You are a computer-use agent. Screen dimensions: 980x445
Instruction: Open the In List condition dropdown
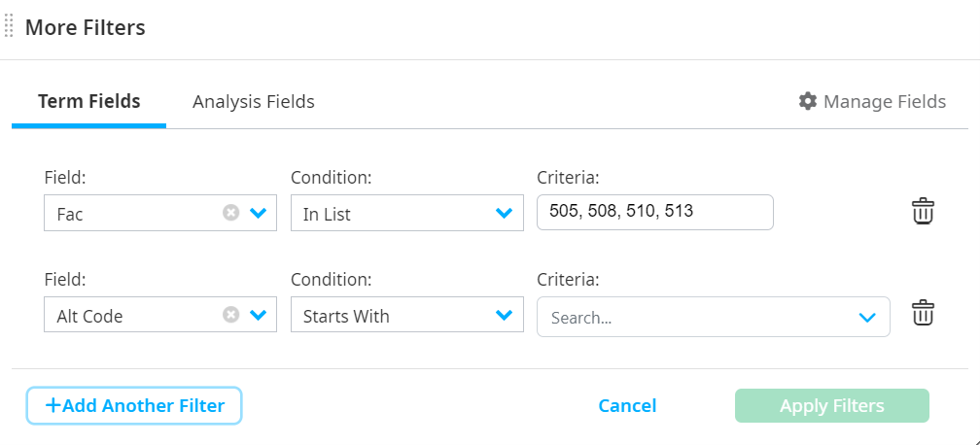coord(504,213)
